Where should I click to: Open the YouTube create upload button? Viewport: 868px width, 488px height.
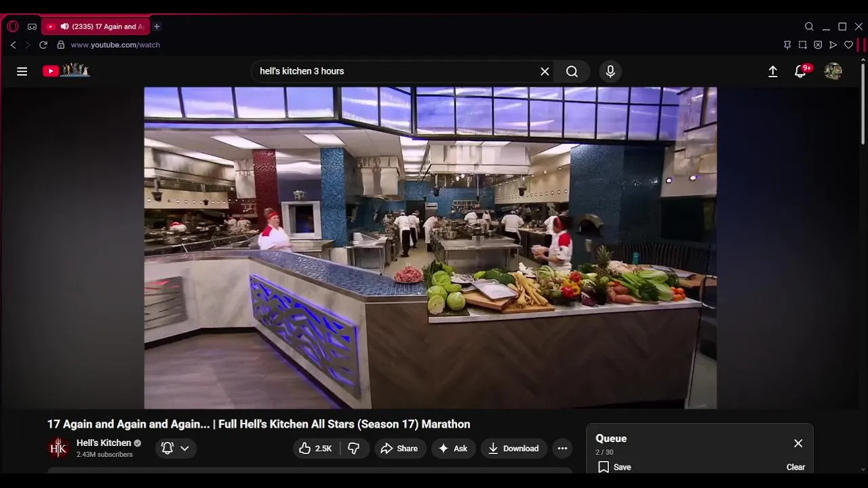tap(772, 71)
